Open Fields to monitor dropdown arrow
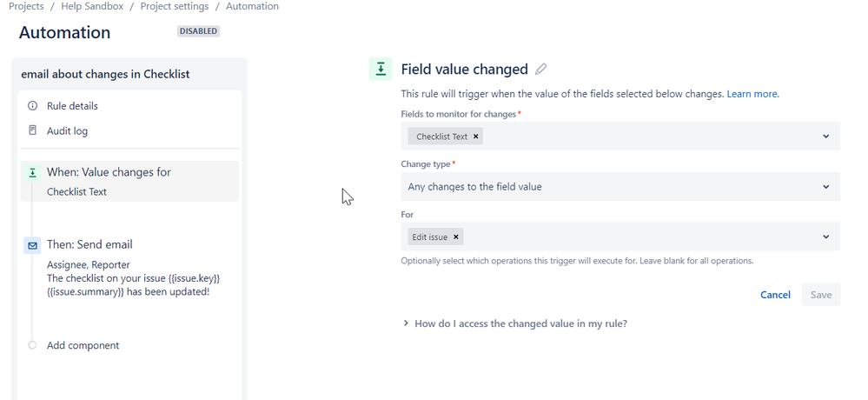 [x=825, y=137]
